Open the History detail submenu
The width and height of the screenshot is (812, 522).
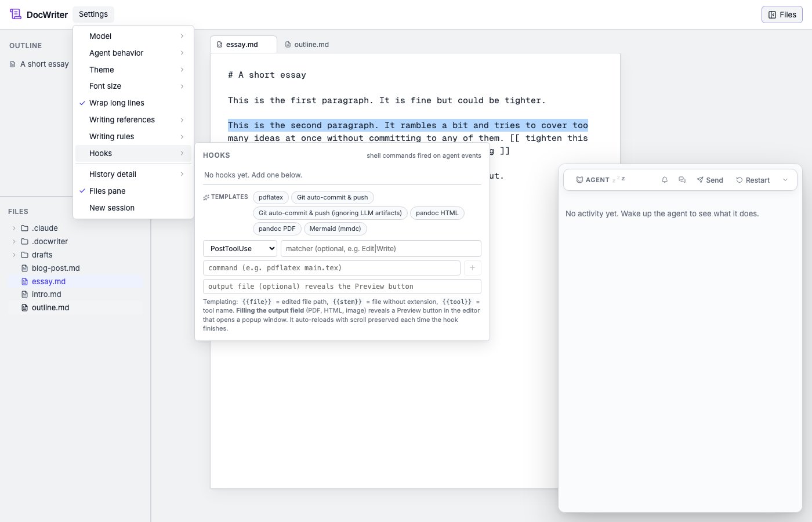pyautogui.click(x=133, y=174)
